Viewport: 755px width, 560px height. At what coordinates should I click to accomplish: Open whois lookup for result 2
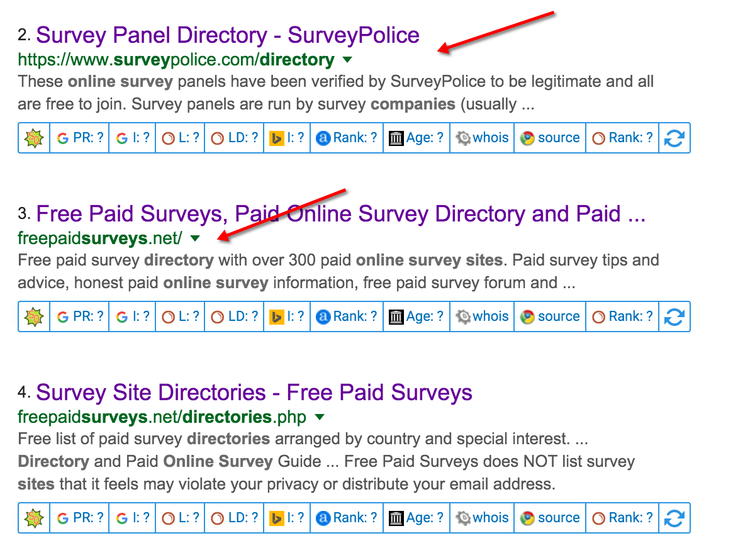(x=482, y=138)
